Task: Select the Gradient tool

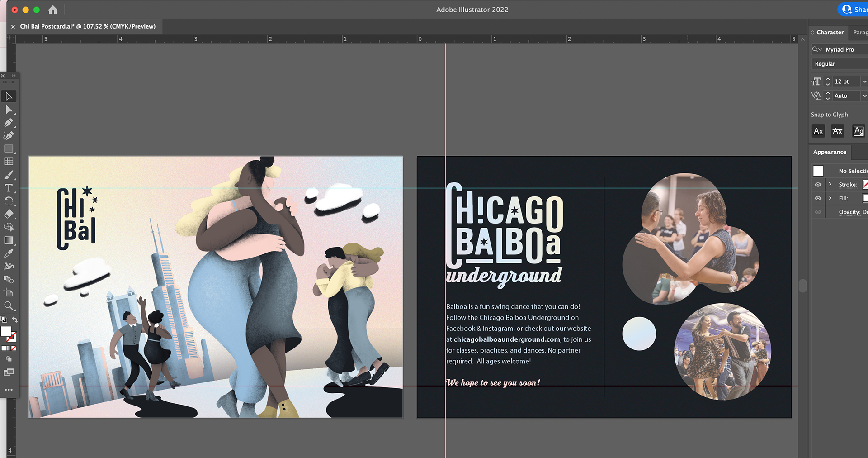Action: 9,240
